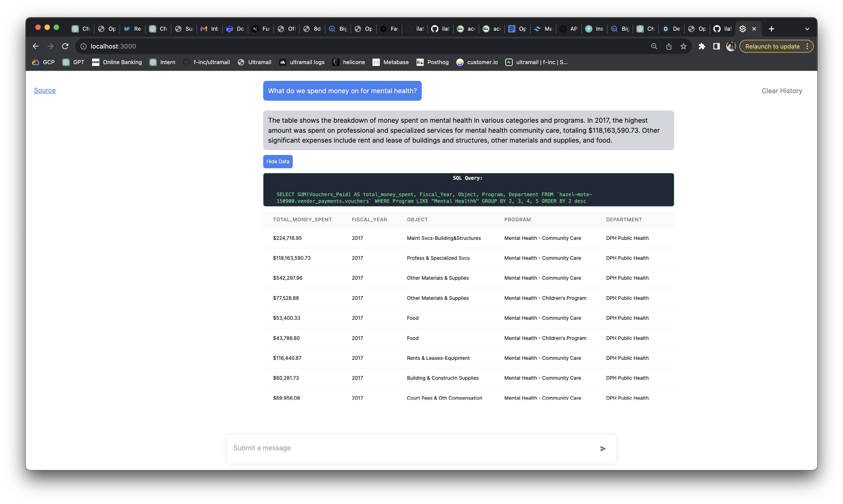This screenshot has height=504, width=843.
Task: Open the zoom magnifier icon in address bar
Action: [x=654, y=46]
